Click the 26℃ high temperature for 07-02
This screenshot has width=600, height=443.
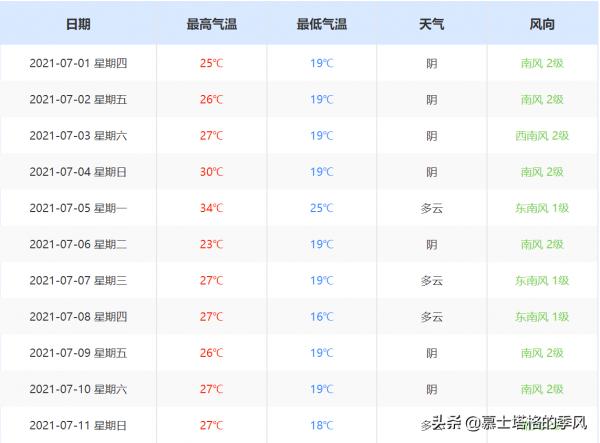pos(211,99)
